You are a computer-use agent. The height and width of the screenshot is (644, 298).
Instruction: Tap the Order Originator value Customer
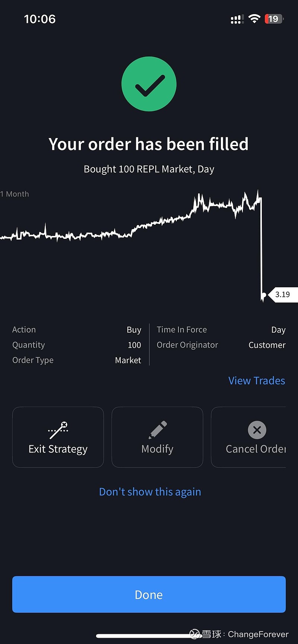tap(267, 345)
